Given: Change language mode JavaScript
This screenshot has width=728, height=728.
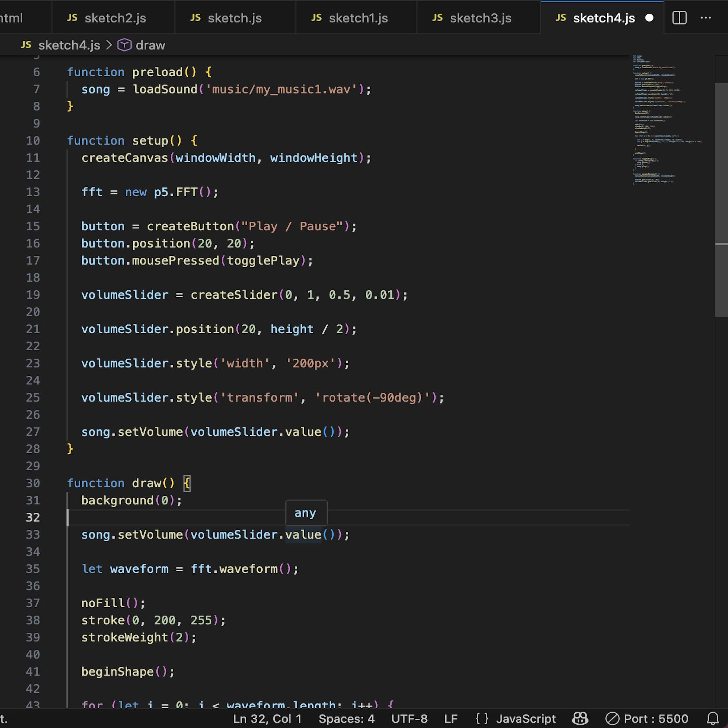Looking at the screenshot, I should coord(526,718).
